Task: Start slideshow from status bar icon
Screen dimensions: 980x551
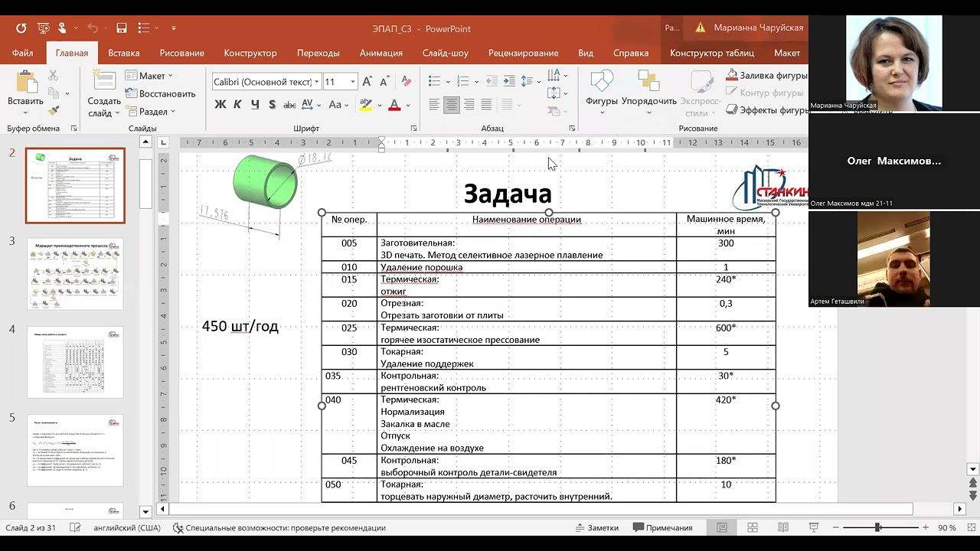Action: pos(813,528)
